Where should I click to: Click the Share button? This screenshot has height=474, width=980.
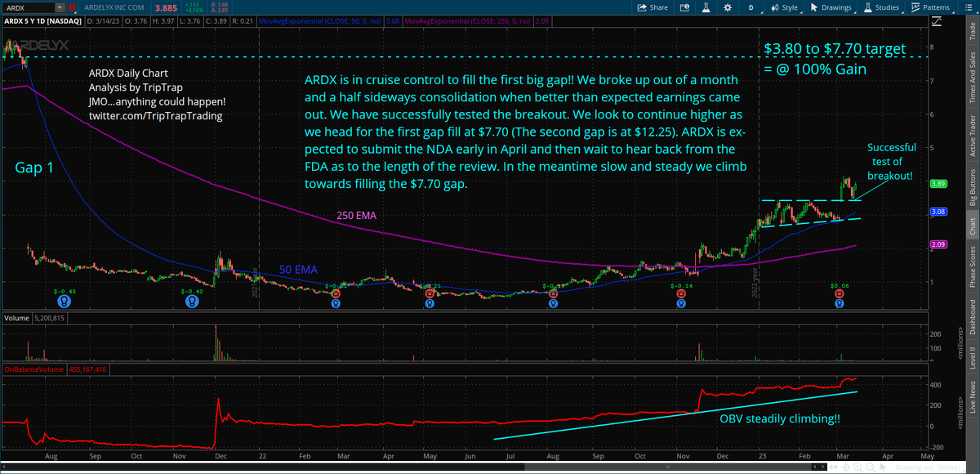coord(653,7)
